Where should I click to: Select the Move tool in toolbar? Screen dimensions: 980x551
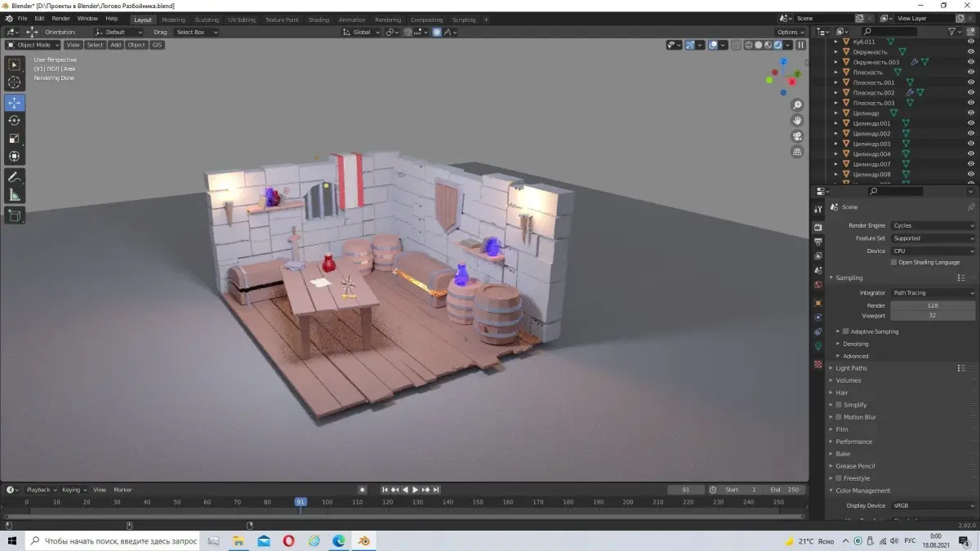pyautogui.click(x=15, y=103)
